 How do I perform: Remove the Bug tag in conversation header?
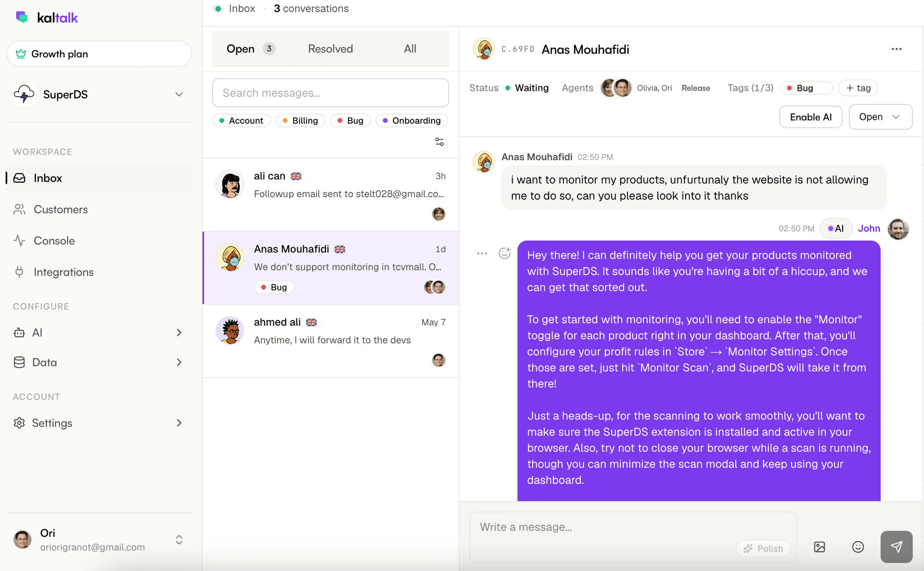[x=806, y=88]
